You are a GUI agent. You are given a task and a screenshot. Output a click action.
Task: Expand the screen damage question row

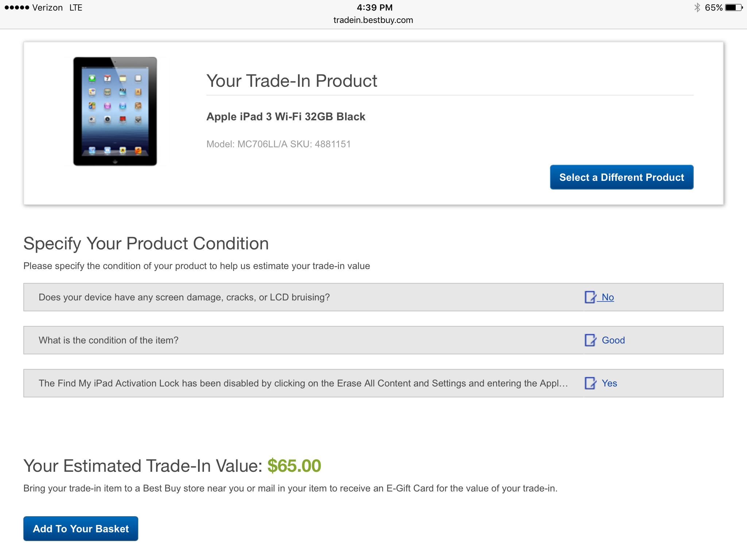click(x=184, y=297)
